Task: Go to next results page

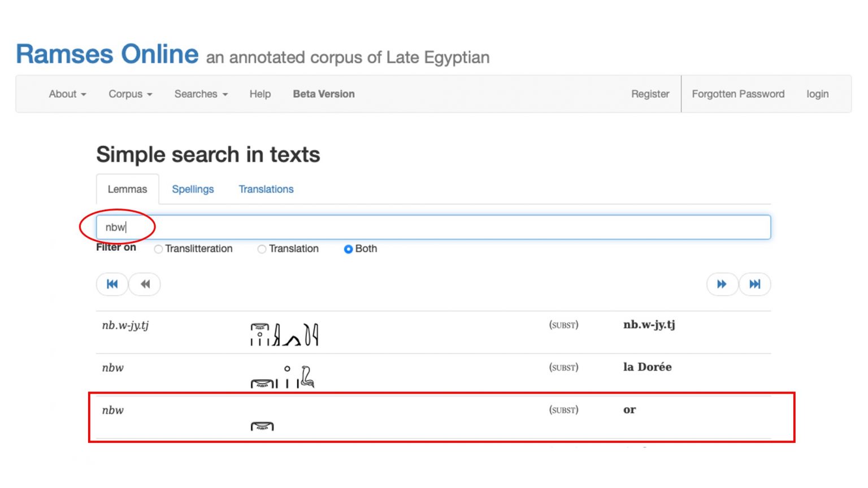Action: coord(722,284)
